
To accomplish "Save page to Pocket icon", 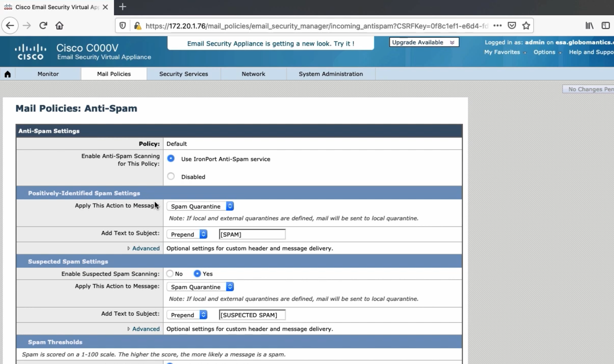I will [x=512, y=26].
